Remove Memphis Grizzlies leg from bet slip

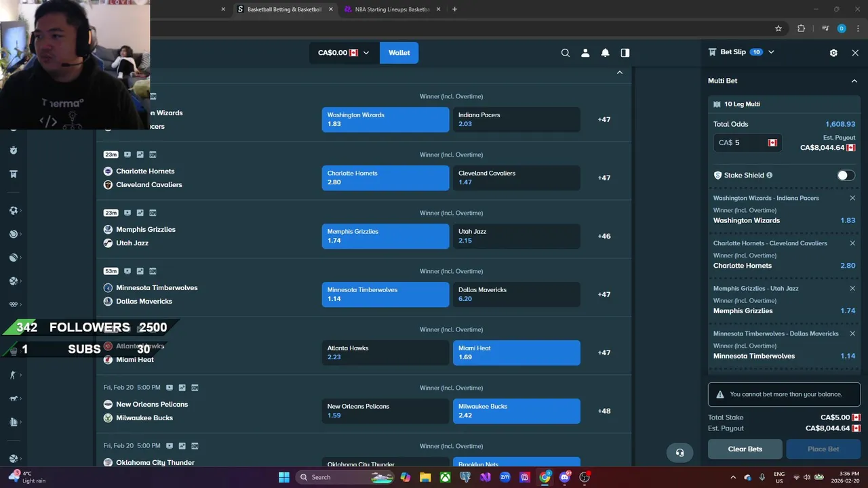tap(852, 288)
